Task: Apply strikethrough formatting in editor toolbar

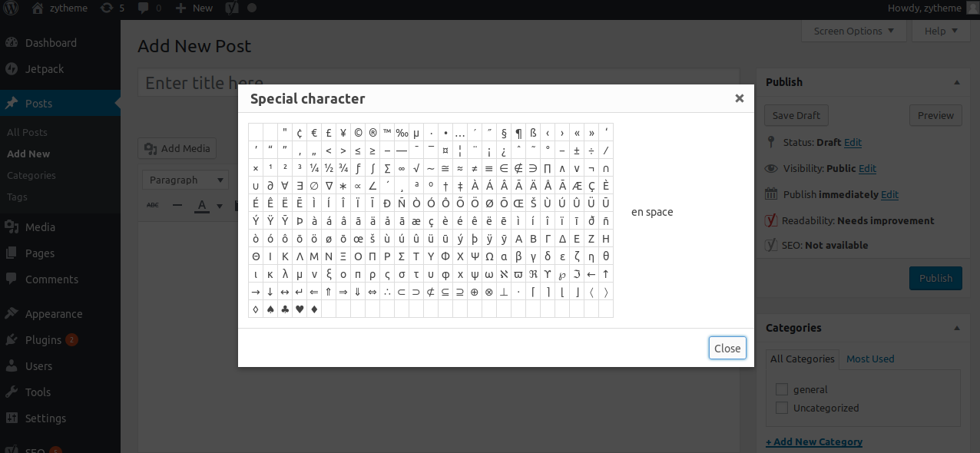Action: pyautogui.click(x=153, y=205)
